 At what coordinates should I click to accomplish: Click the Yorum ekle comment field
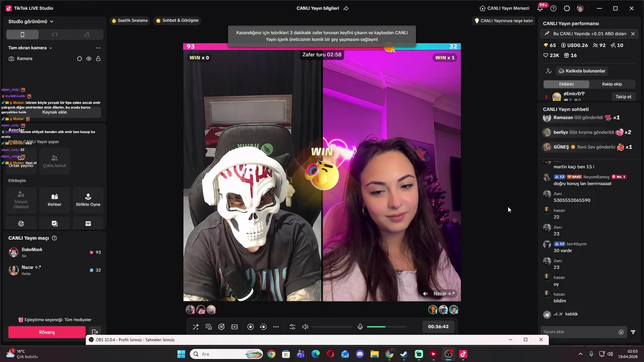point(579,332)
